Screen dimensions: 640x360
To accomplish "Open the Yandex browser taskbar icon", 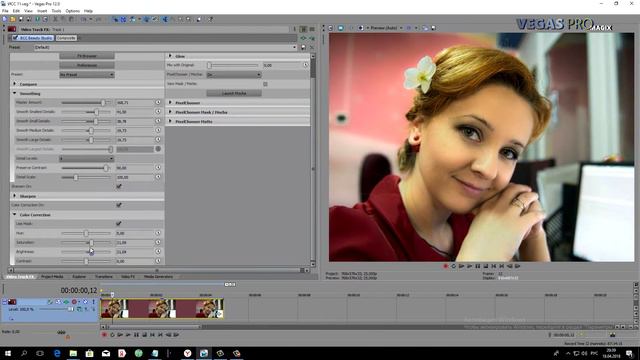I will pyautogui.click(x=187, y=353).
